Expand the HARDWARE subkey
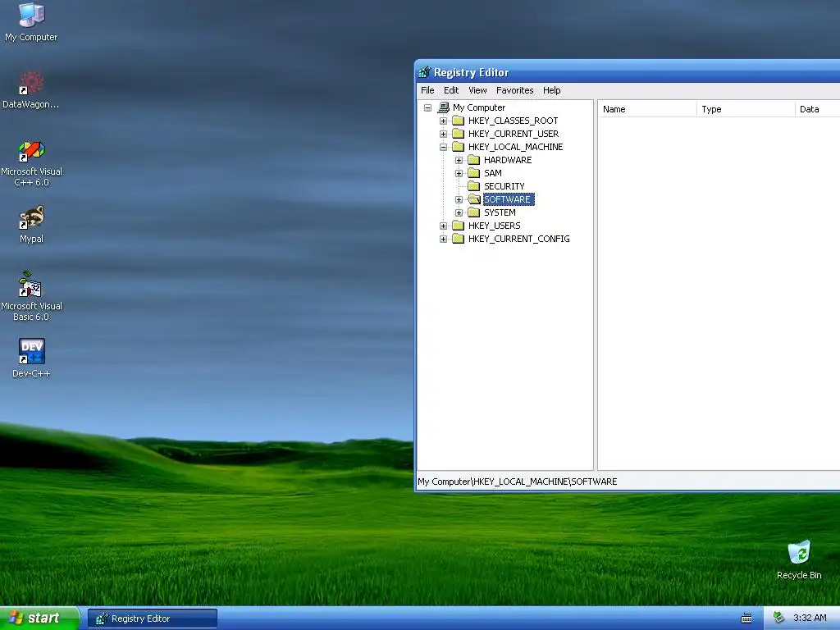 click(x=459, y=160)
